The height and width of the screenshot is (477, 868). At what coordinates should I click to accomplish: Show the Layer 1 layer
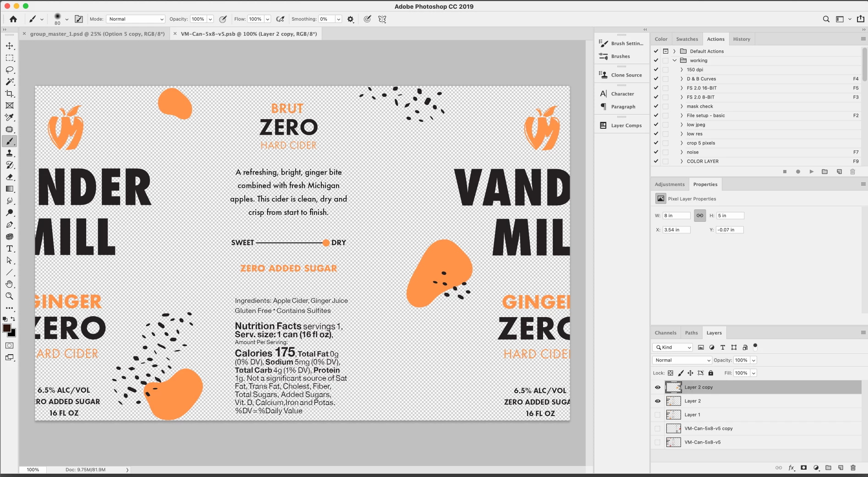(658, 415)
